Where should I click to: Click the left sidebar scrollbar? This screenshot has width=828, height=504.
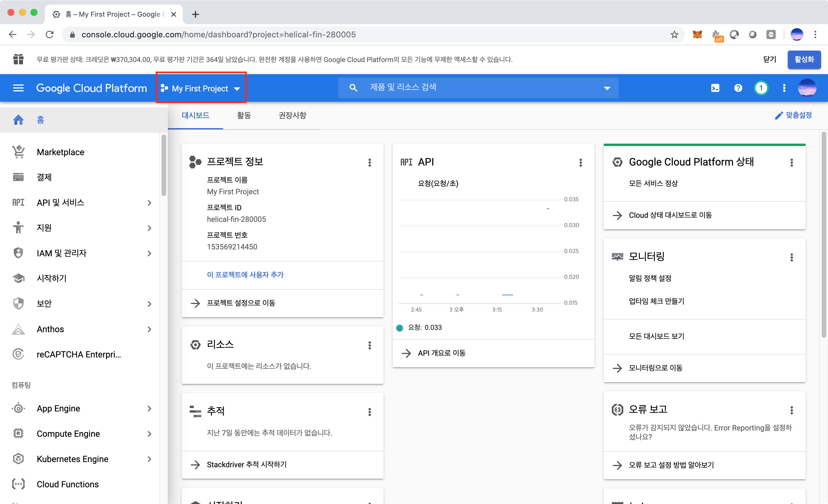click(x=164, y=165)
